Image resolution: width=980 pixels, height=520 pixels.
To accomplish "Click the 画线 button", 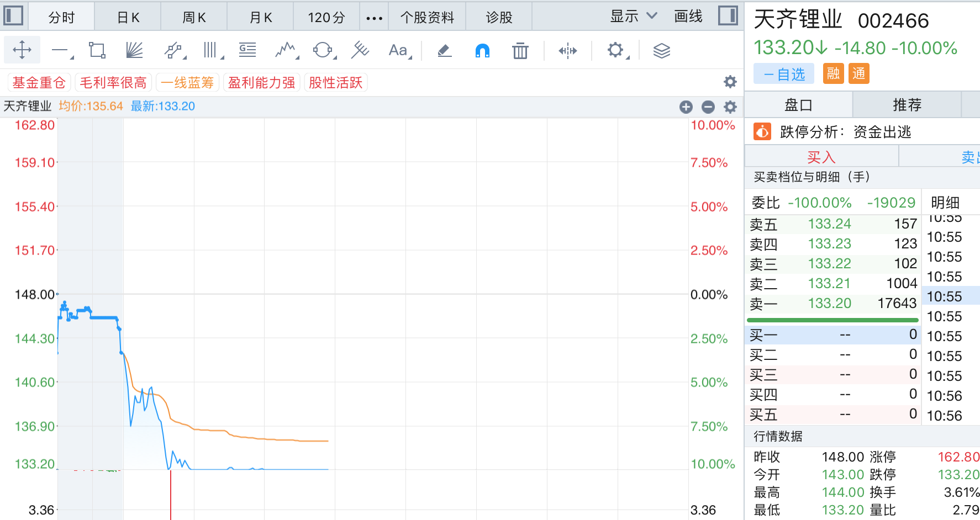I will pos(688,17).
